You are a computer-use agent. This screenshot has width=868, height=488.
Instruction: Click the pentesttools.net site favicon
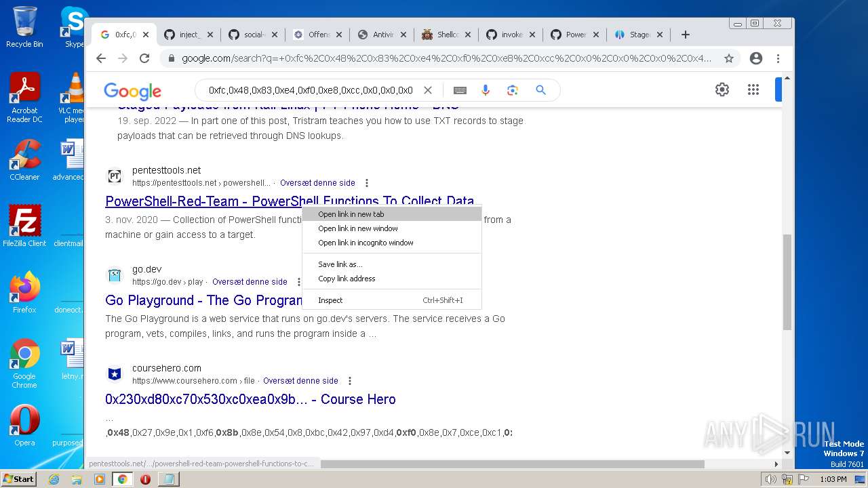point(115,177)
